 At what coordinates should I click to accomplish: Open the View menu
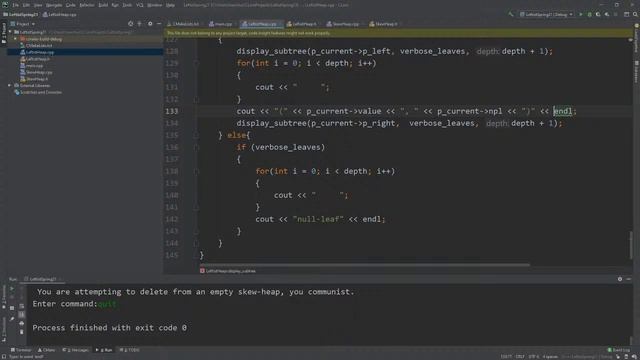pyautogui.click(x=38, y=5)
